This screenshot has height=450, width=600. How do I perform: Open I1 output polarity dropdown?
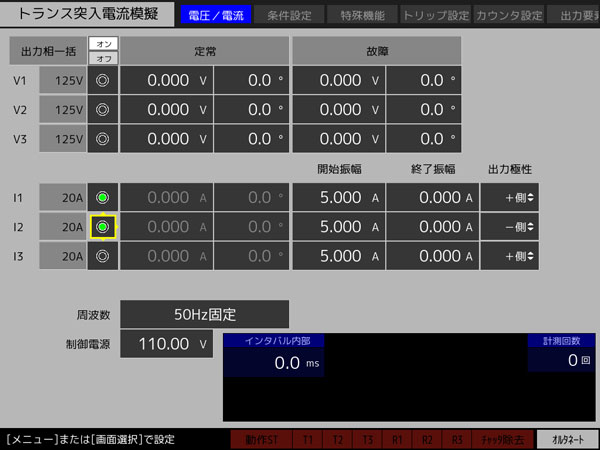[509, 198]
